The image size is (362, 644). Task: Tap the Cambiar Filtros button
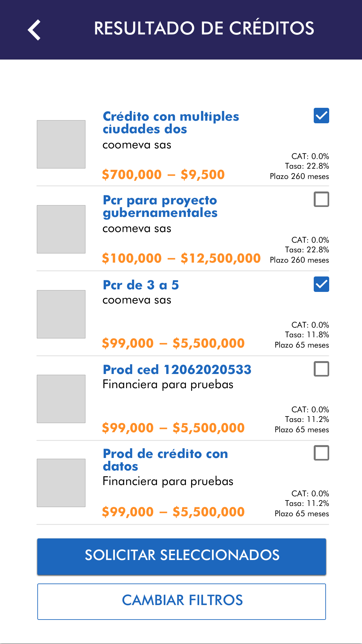pyautogui.click(x=181, y=601)
